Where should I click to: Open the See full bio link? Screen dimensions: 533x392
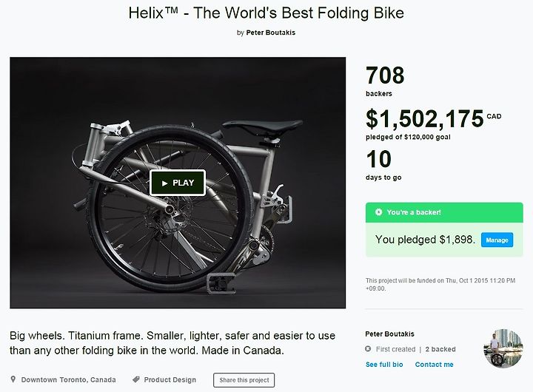[384, 365]
